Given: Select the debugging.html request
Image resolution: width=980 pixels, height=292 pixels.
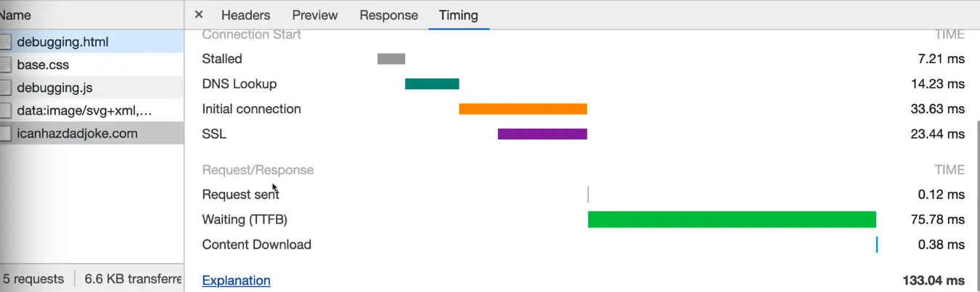Looking at the screenshot, I should [62, 42].
